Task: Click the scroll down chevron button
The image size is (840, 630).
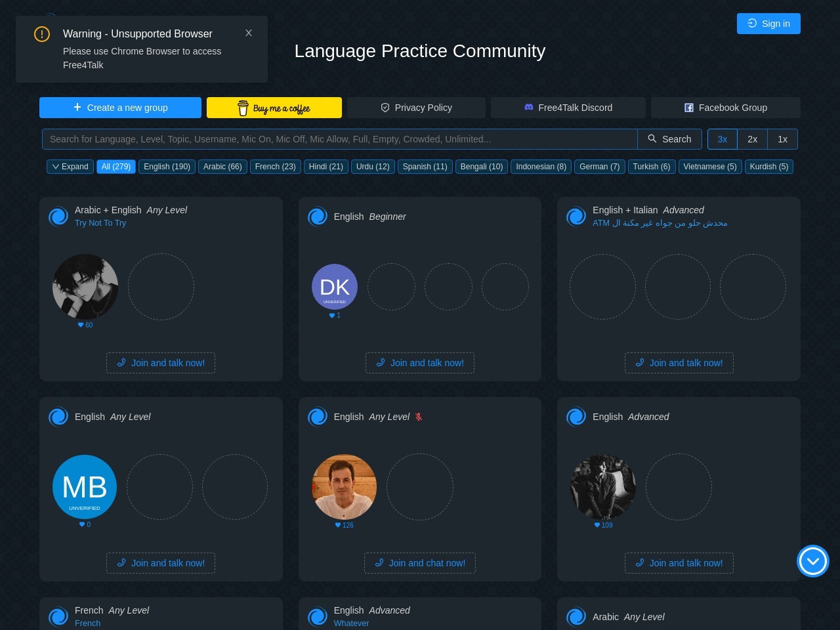Action: [813, 561]
